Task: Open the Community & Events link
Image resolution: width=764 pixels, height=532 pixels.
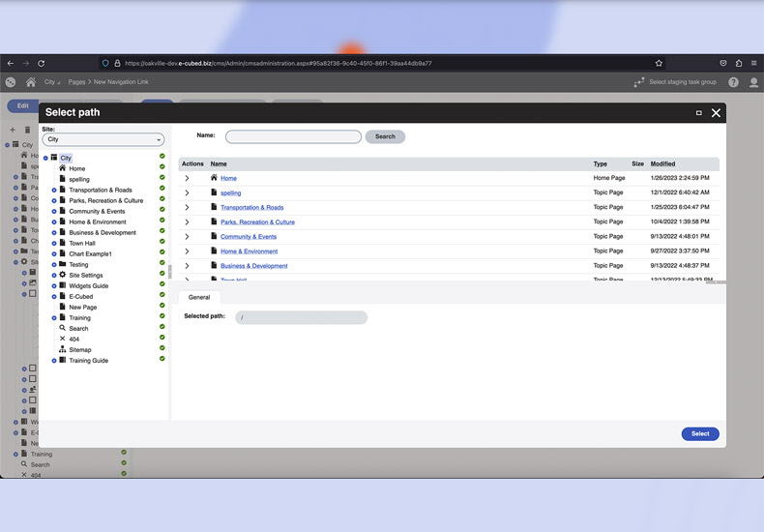Action: coord(249,237)
